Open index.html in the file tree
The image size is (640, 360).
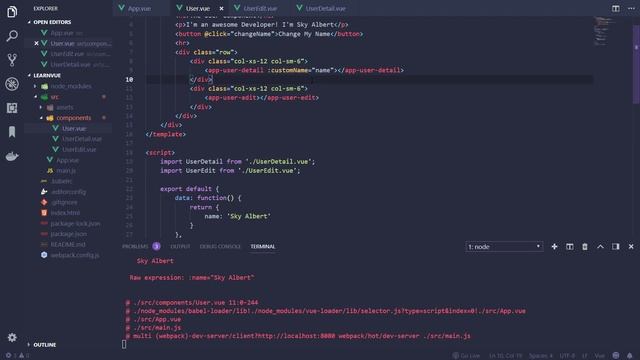(68, 213)
